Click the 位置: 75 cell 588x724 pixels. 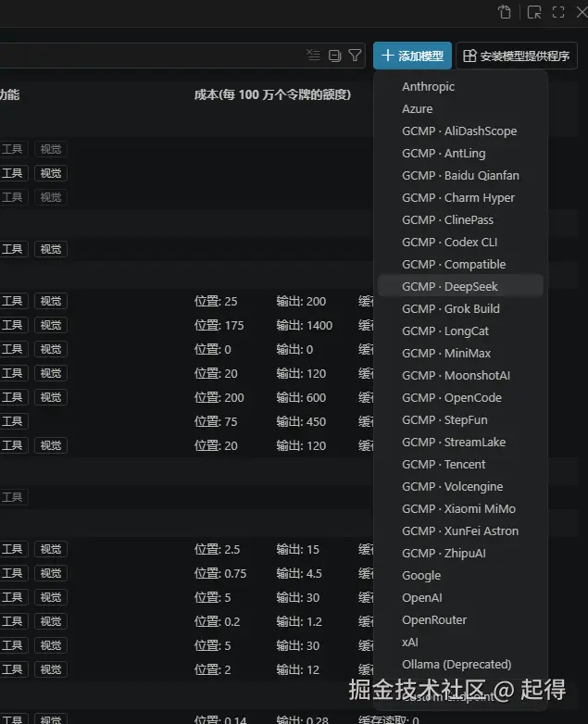point(216,421)
